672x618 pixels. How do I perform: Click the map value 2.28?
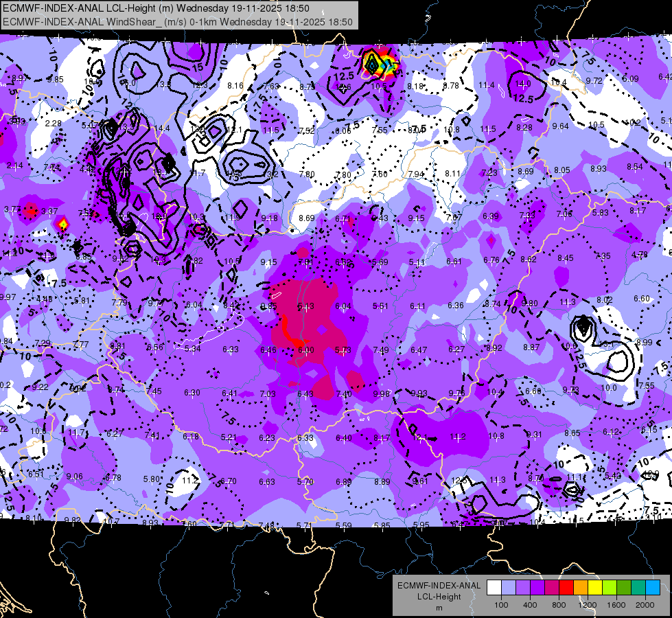(x=53, y=123)
